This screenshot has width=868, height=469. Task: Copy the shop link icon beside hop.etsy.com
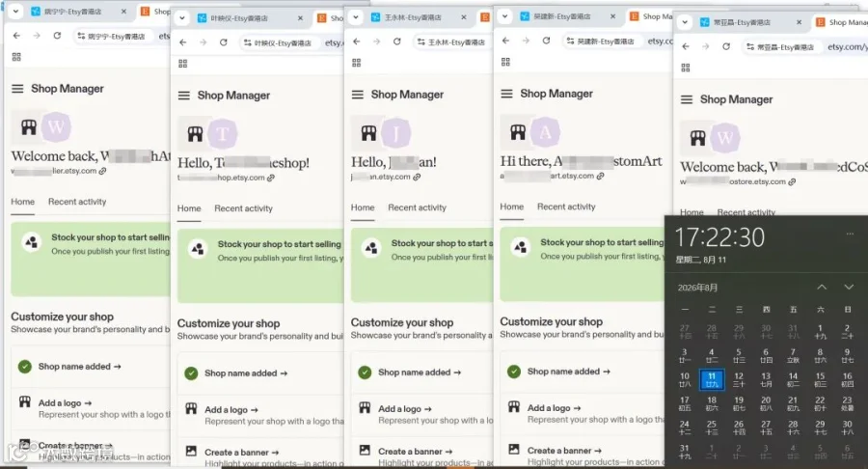point(270,178)
